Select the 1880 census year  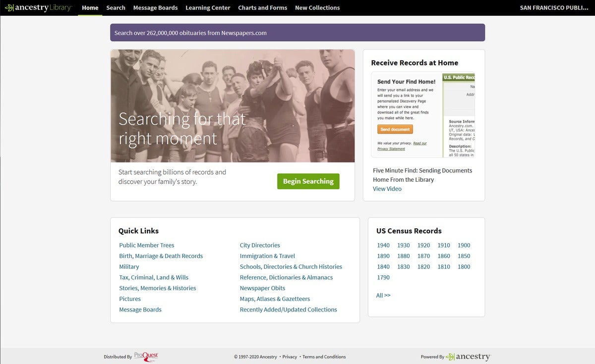[x=404, y=256]
